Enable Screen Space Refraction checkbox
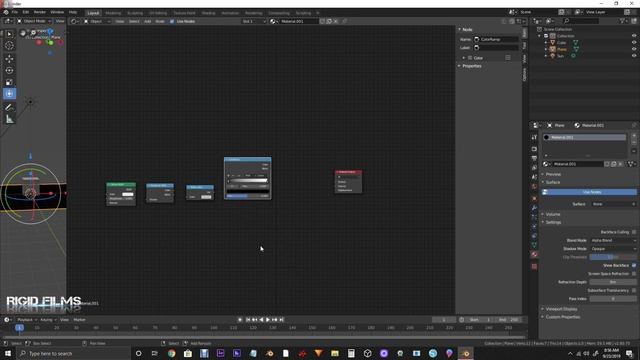This screenshot has width=640, height=360. [x=634, y=273]
